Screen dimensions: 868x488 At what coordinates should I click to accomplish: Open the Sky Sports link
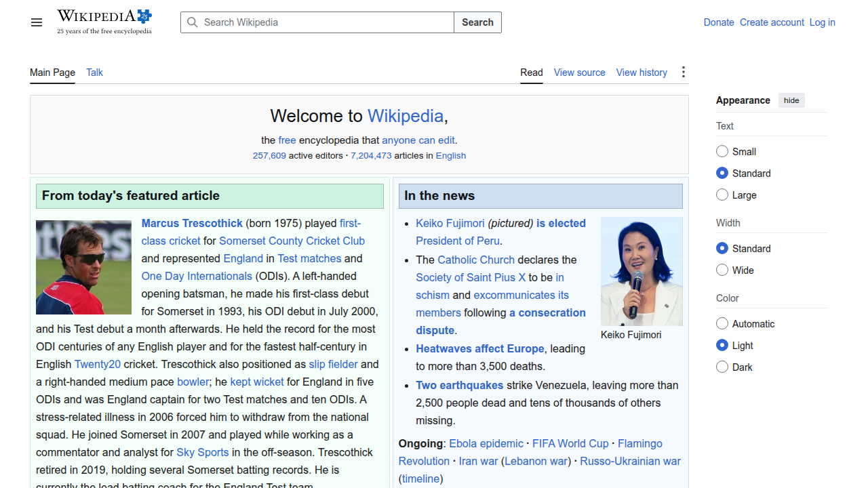click(x=203, y=452)
